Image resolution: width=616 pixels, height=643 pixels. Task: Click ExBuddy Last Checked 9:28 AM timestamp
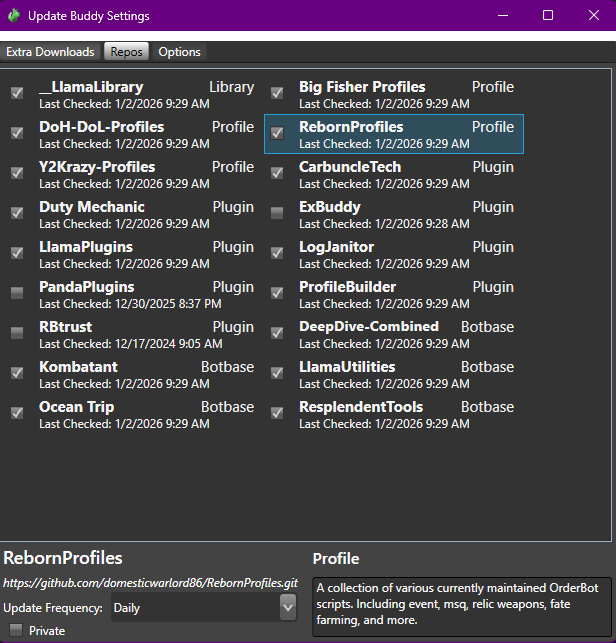[x=384, y=224]
